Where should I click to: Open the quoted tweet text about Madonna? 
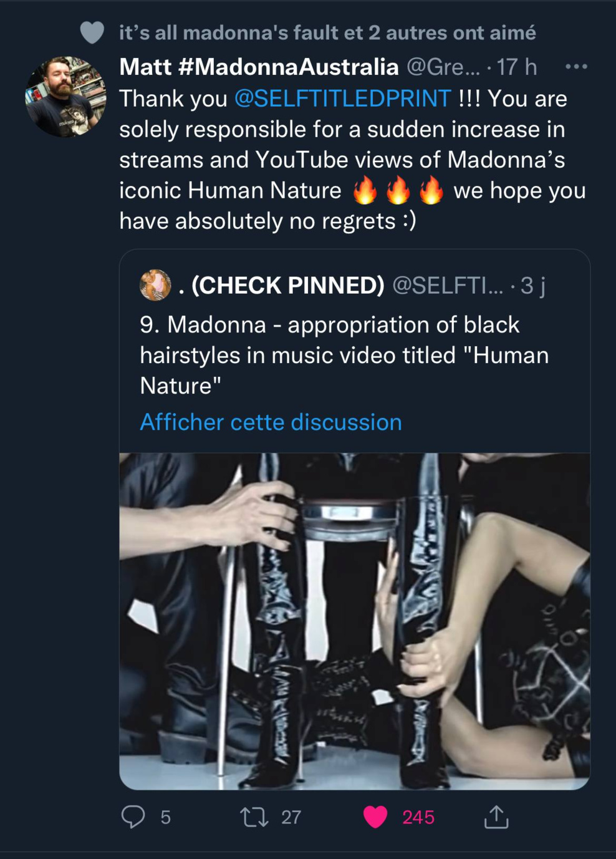pos(344,355)
